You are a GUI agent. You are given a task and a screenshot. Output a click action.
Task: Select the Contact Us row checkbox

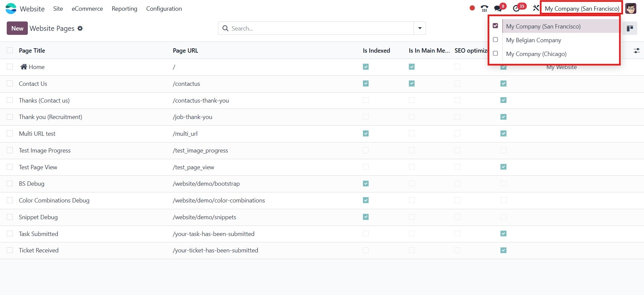click(x=10, y=83)
